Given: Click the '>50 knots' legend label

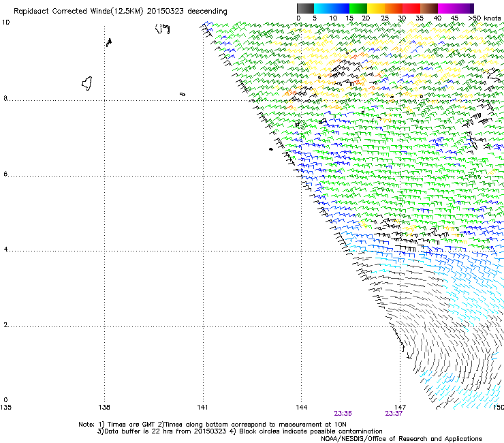Looking at the screenshot, I should (484, 18).
